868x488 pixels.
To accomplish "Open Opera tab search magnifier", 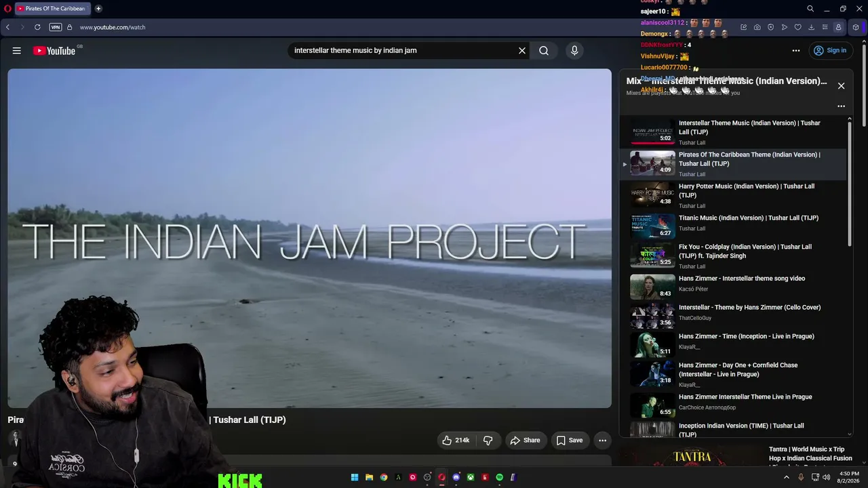I will tap(810, 9).
